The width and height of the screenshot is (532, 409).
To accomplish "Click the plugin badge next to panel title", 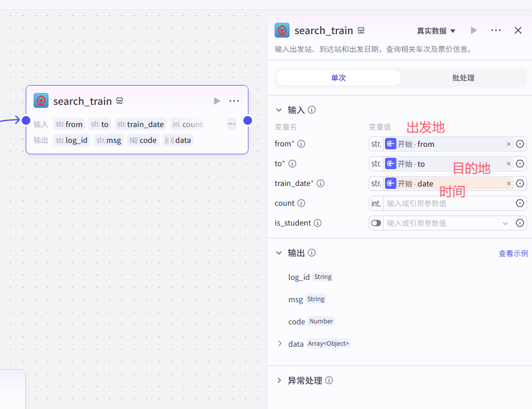I will click(361, 31).
